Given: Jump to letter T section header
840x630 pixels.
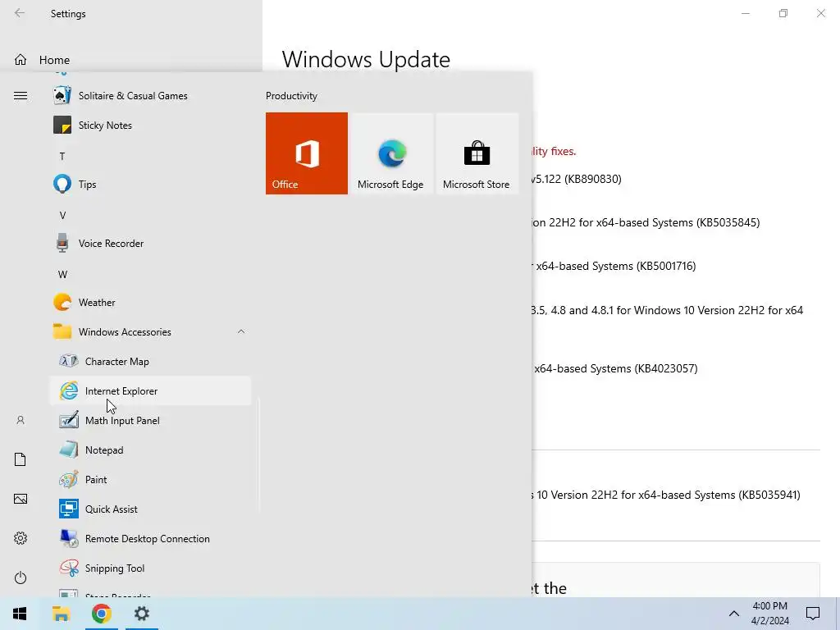Looking at the screenshot, I should click(62, 157).
